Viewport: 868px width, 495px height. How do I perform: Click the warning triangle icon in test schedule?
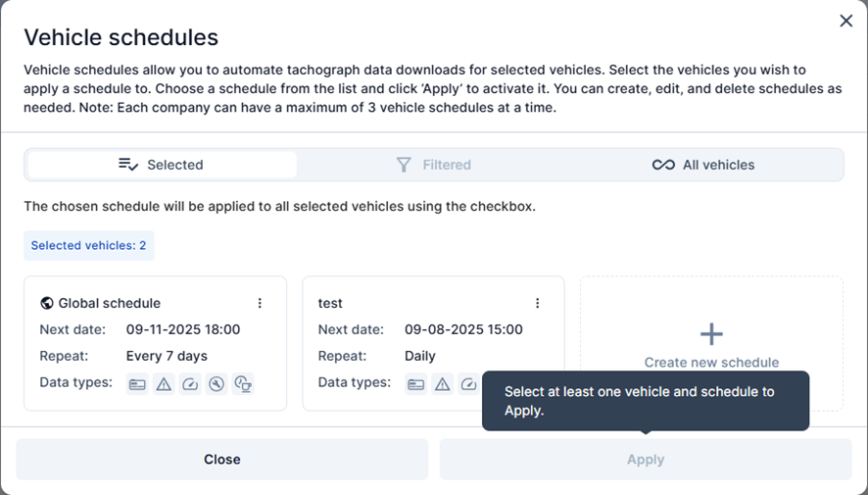click(442, 384)
